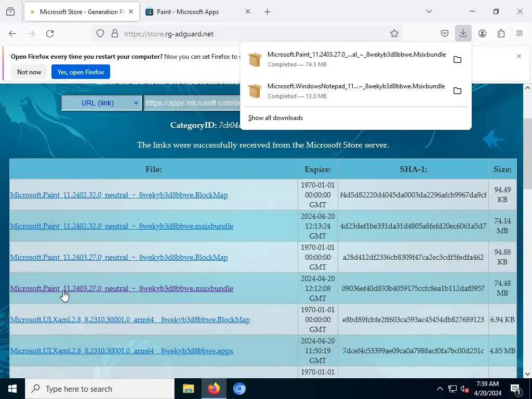This screenshot has height=399, width=532.
Task: Click Firefox icon in taskbar
Action: coord(214,389)
